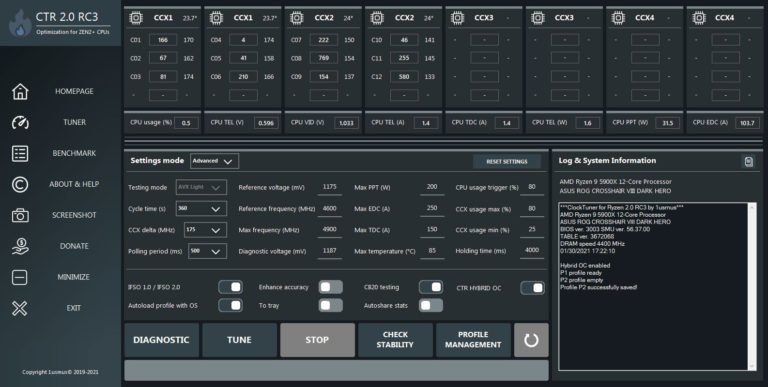The height and width of the screenshot is (387, 768).
Task: Click the Minimize square icon
Action: point(20,277)
